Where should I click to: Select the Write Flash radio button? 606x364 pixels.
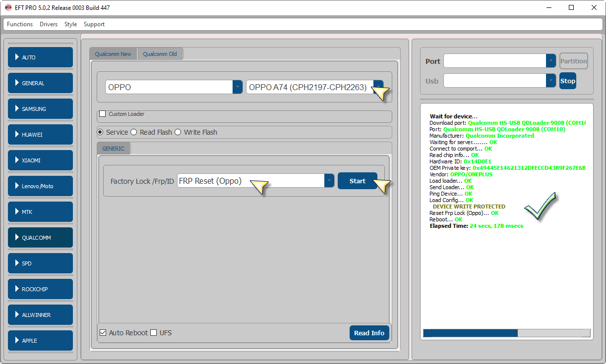coord(178,132)
